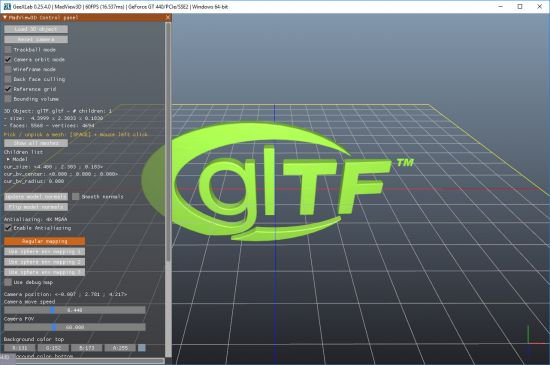This screenshot has width=550, height=365.
Task: Click the 'Antialiasing: 4X MSAA' text
Action: coord(35,219)
